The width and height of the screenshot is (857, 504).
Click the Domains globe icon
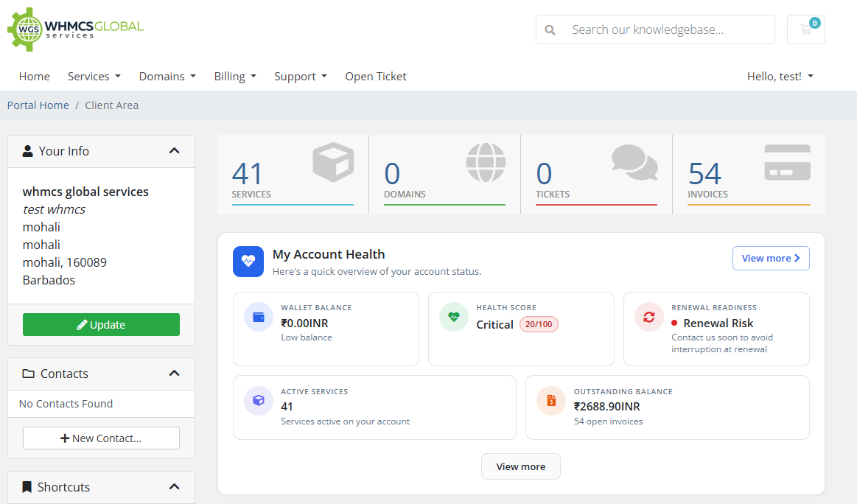pyautogui.click(x=486, y=162)
